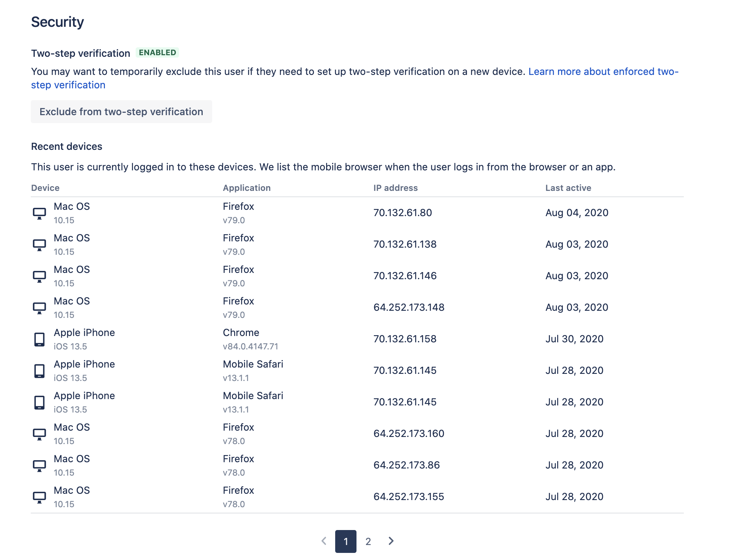Click Exclude from two-step verification button
This screenshot has height=560, width=739.
pos(121,112)
